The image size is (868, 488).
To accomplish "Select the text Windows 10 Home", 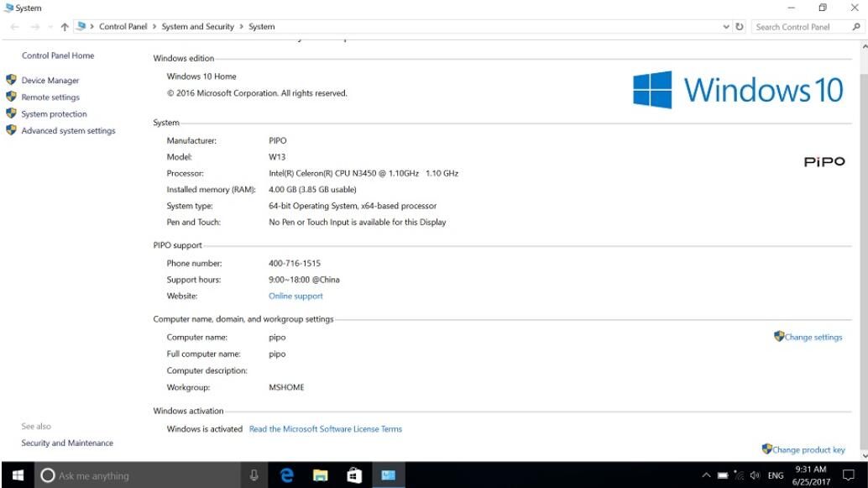I will pyautogui.click(x=201, y=76).
